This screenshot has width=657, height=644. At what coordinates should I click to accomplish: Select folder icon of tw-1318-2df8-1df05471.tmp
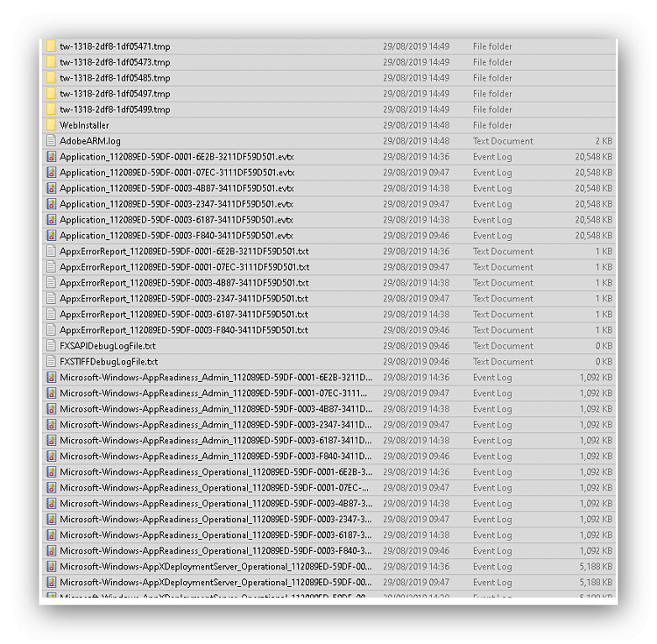tap(51, 46)
